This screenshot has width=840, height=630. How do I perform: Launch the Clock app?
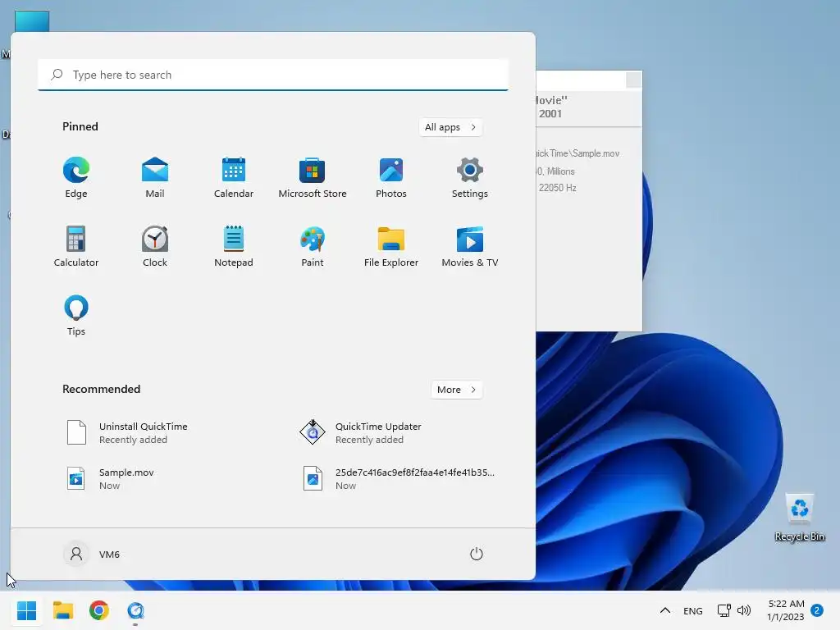[155, 246]
